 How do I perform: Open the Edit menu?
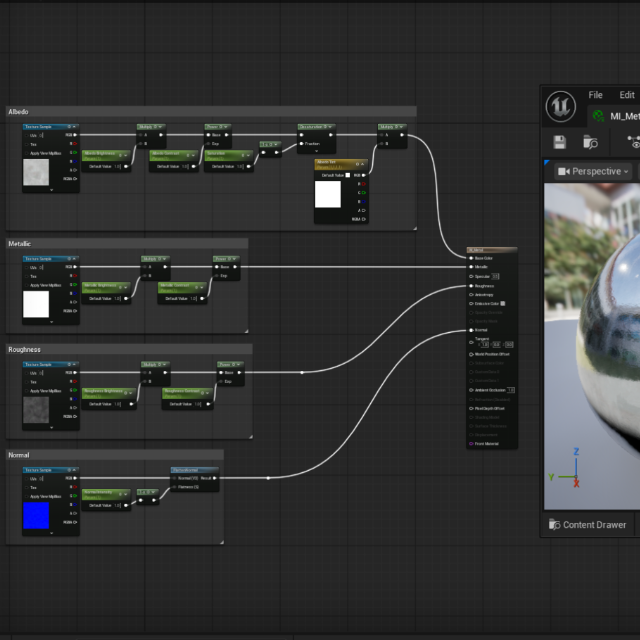[x=627, y=95]
